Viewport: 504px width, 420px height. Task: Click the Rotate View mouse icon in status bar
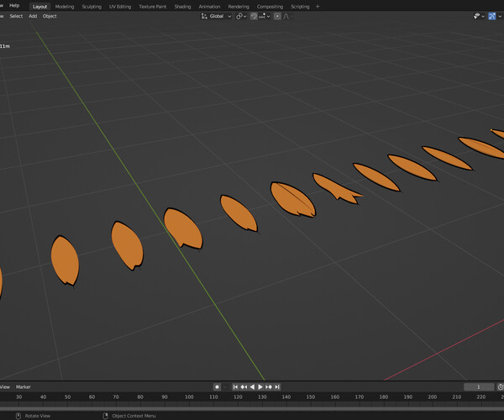coord(18,416)
